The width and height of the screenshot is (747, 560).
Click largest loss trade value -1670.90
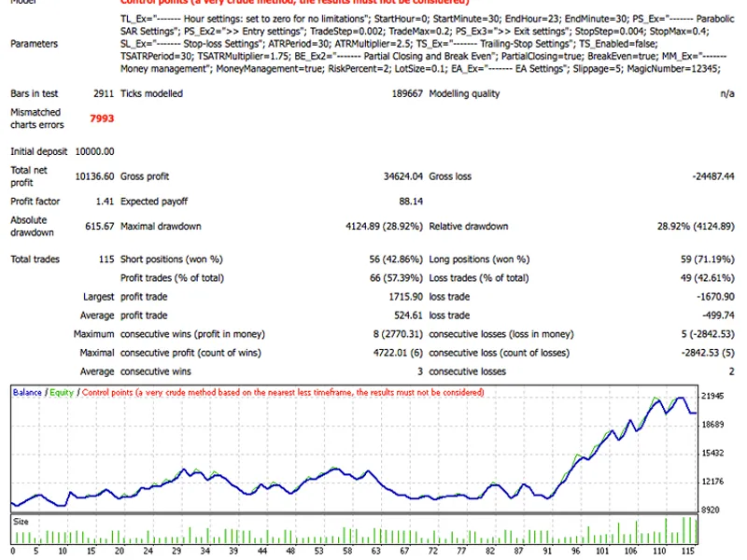(x=715, y=297)
